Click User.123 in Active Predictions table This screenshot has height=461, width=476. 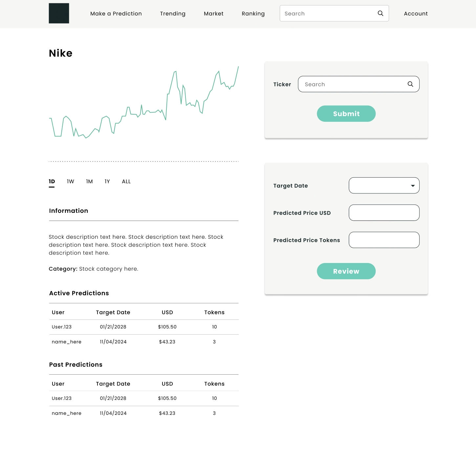pyautogui.click(x=62, y=327)
